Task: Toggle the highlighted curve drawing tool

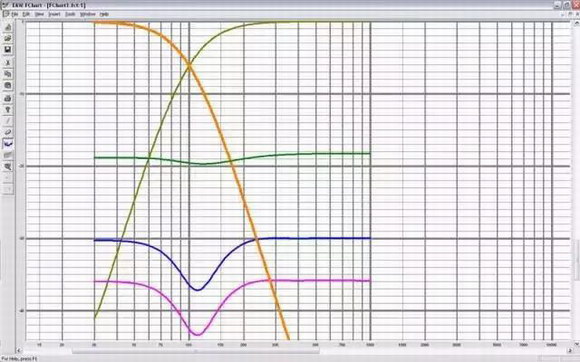Action: click(8, 143)
